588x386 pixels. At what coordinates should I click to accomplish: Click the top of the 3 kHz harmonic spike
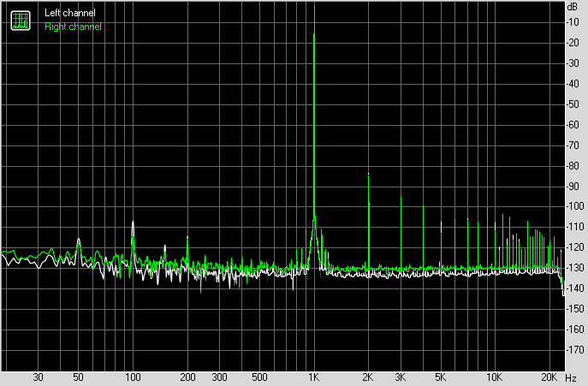[x=401, y=197]
